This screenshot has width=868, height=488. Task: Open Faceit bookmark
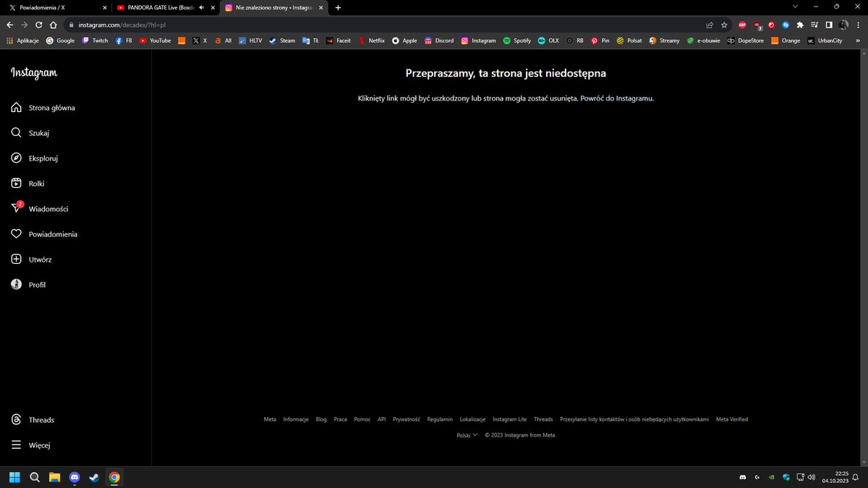pyautogui.click(x=338, y=40)
